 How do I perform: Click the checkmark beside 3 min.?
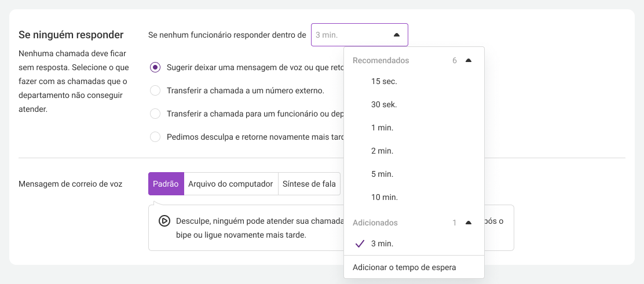[360, 244]
